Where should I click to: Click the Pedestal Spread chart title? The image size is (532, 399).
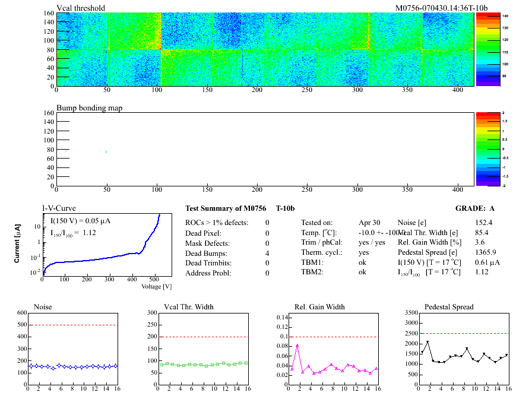coord(449,307)
